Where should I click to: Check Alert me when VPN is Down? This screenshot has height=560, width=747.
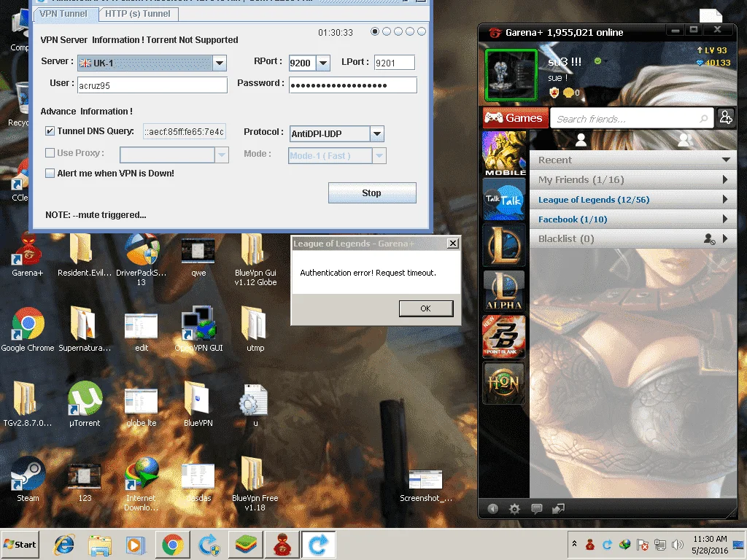click(50, 174)
